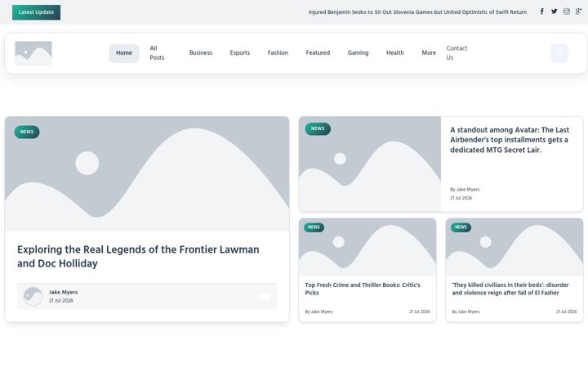Open 'Top Fresh Crime and Thriller Books' title
This screenshot has height=368, width=588.
363,289
